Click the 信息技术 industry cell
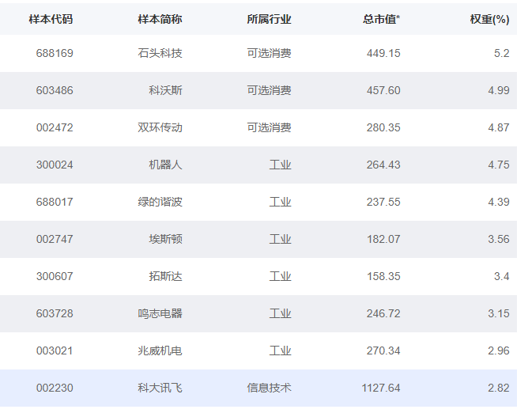This screenshot has height=413, width=532. 269,388
